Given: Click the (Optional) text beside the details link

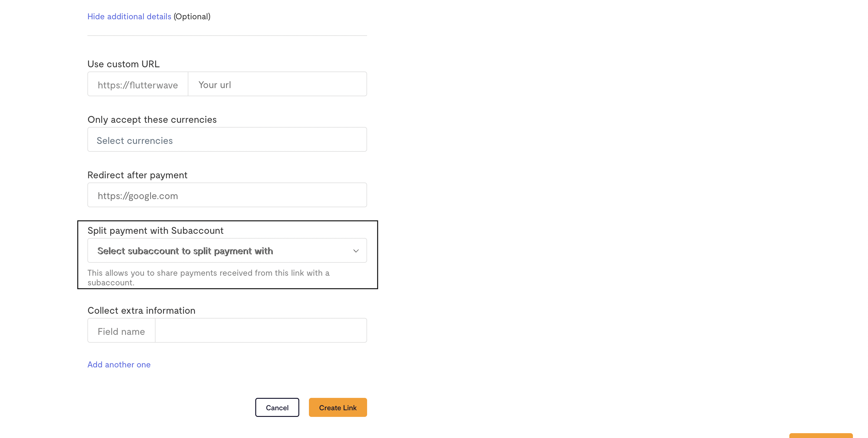Looking at the screenshot, I should [x=192, y=17].
